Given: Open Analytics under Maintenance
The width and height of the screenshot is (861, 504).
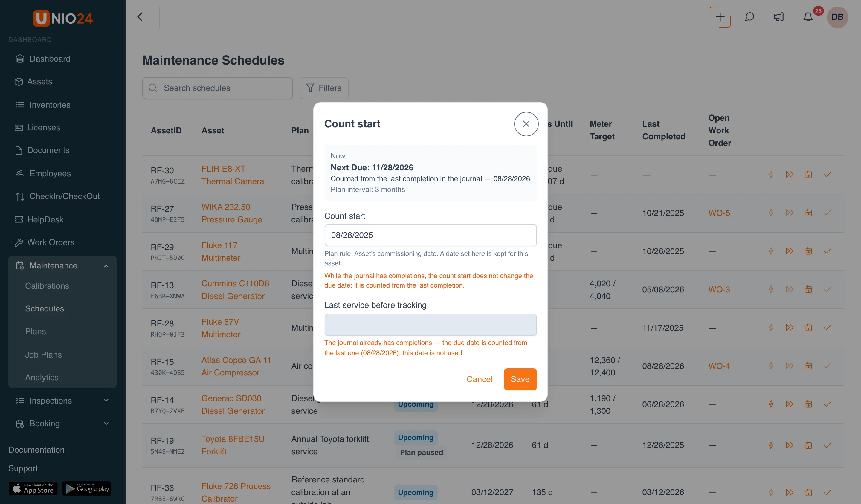Looking at the screenshot, I should click(42, 378).
